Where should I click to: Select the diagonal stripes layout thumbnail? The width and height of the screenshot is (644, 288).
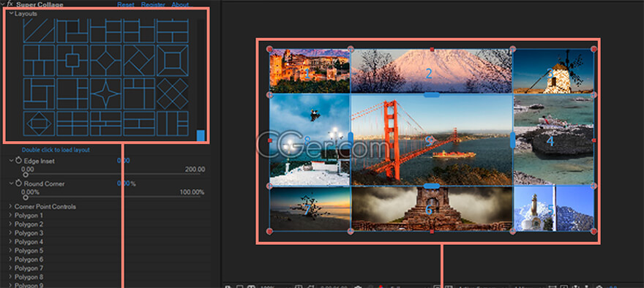(39, 31)
